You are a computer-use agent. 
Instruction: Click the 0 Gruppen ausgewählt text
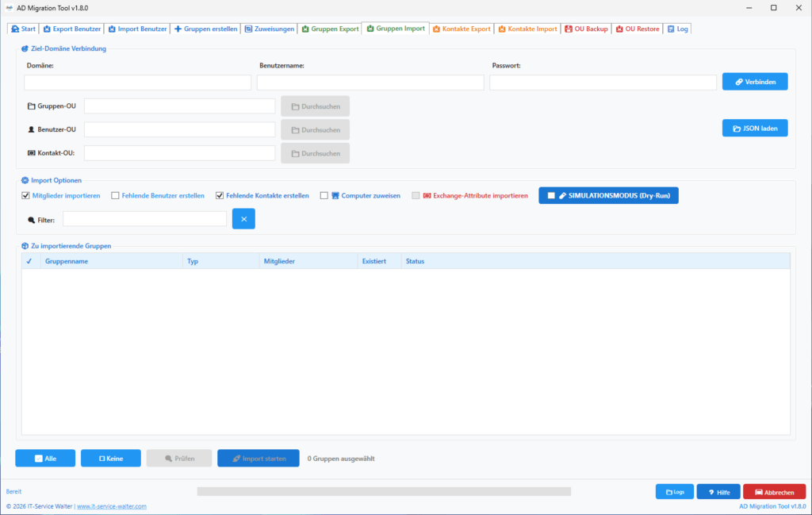[x=341, y=459]
